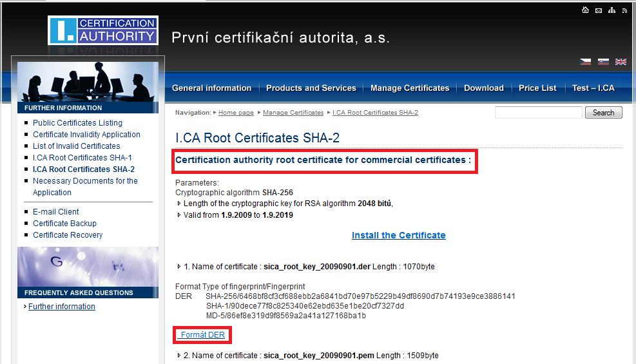Click the text 'Cryptographic algorithm SHA-256'
The width and height of the screenshot is (636, 364).
[234, 193]
